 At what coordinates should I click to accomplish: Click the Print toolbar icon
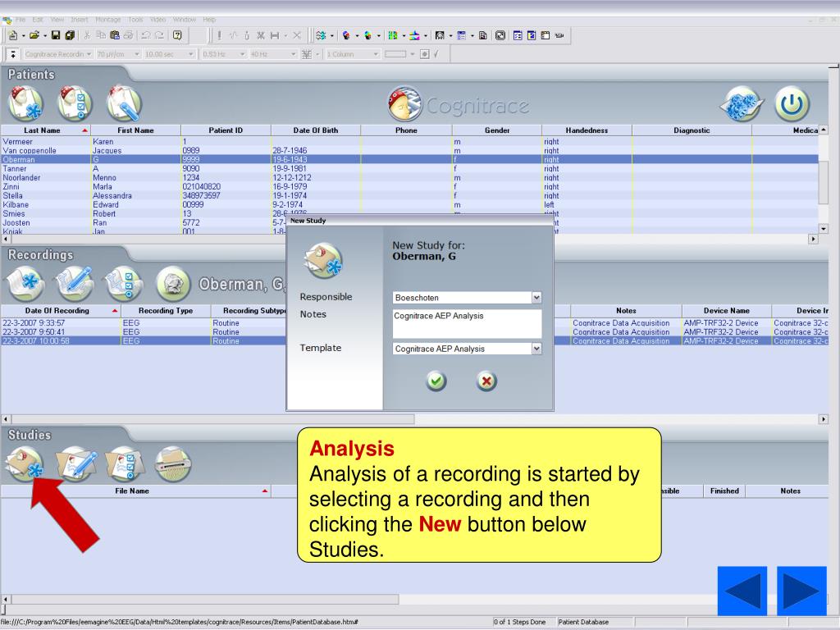click(129, 35)
